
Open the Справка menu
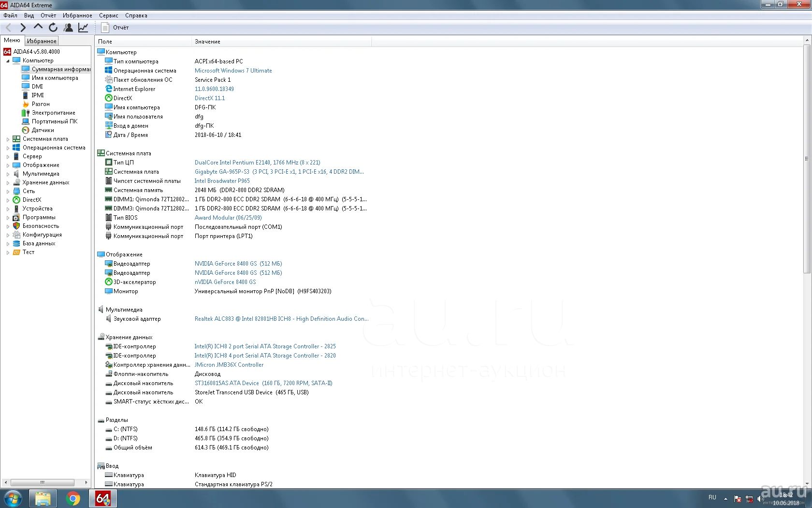pyautogui.click(x=136, y=15)
